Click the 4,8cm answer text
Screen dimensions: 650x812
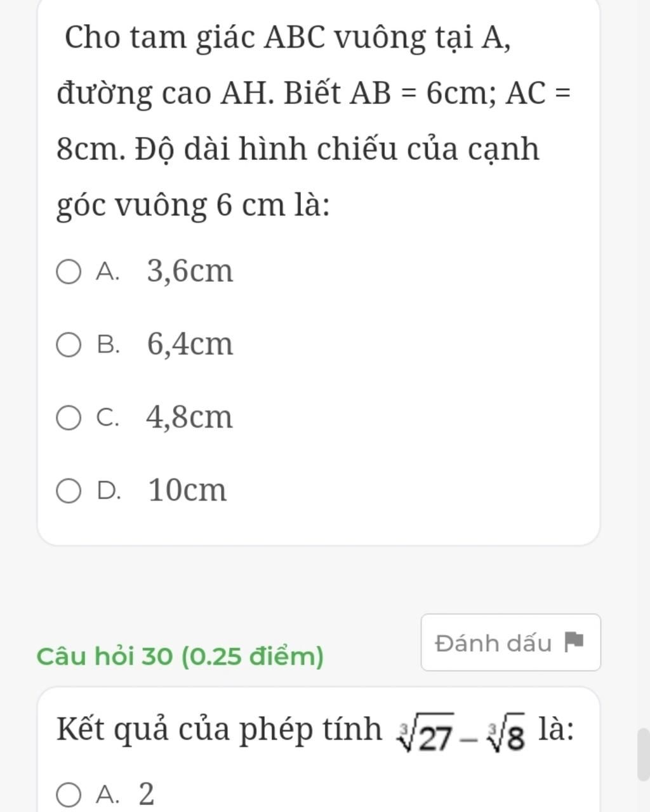coord(190,417)
